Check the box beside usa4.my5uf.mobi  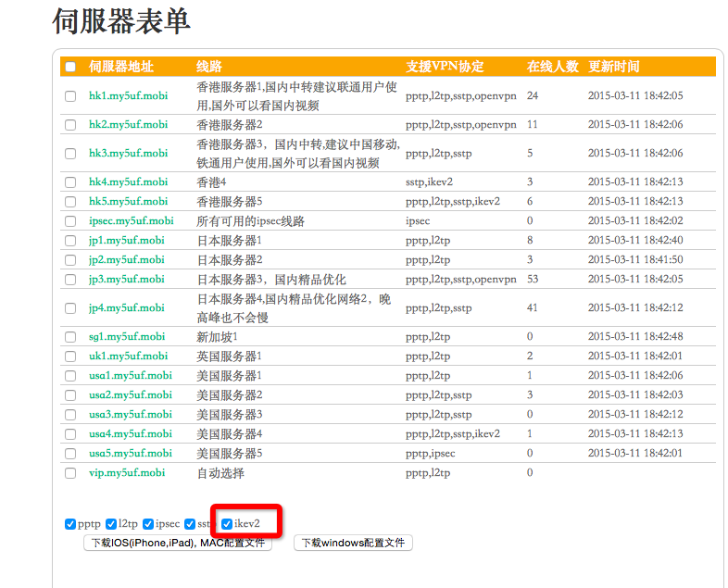[70, 433]
